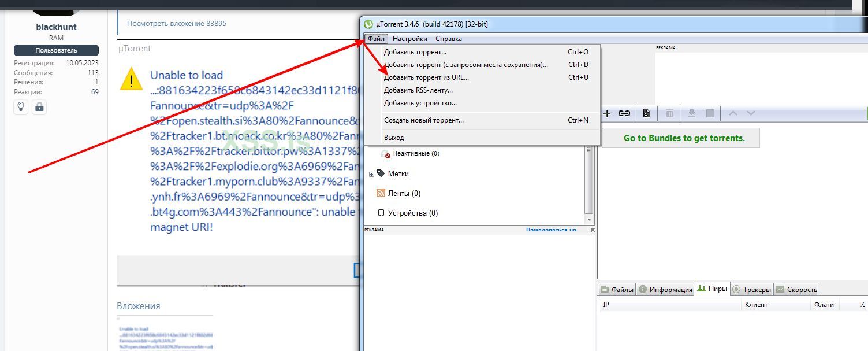The height and width of the screenshot is (351, 868).
Task: Click the Неактивные sidebar icon
Action: click(x=386, y=154)
